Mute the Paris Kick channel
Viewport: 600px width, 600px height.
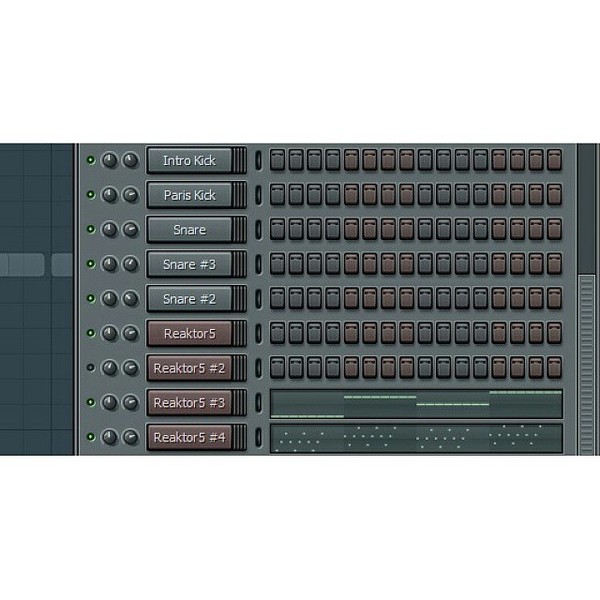91,195
